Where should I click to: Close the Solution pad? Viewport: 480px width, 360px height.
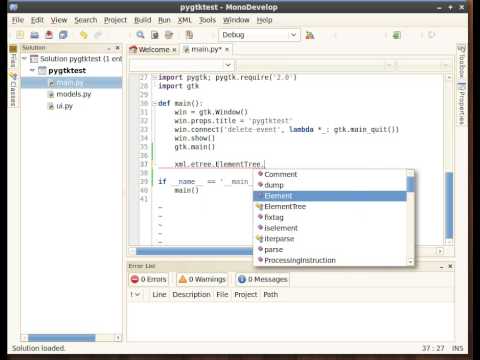tap(117, 48)
